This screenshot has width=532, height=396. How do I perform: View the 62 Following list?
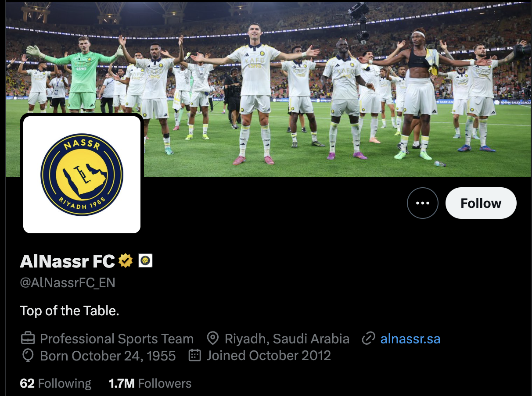[x=56, y=383]
